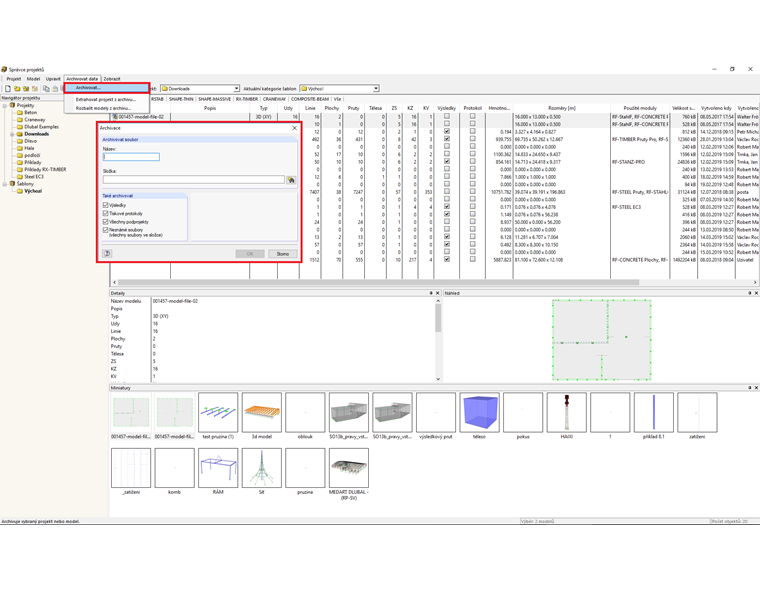Click the folder browse icon beside Složka field
Viewport: 760px width, 591px height.
(x=291, y=180)
